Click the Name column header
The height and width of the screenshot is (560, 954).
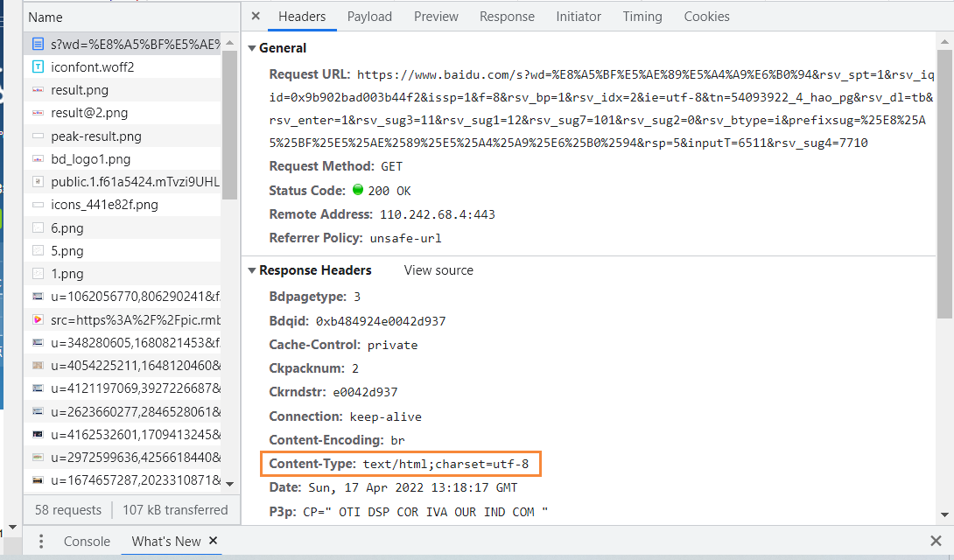point(131,17)
